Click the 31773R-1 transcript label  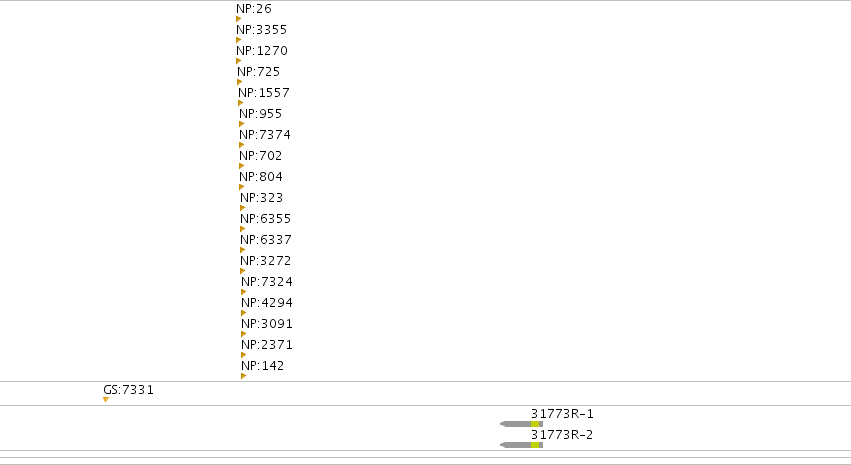click(562, 414)
